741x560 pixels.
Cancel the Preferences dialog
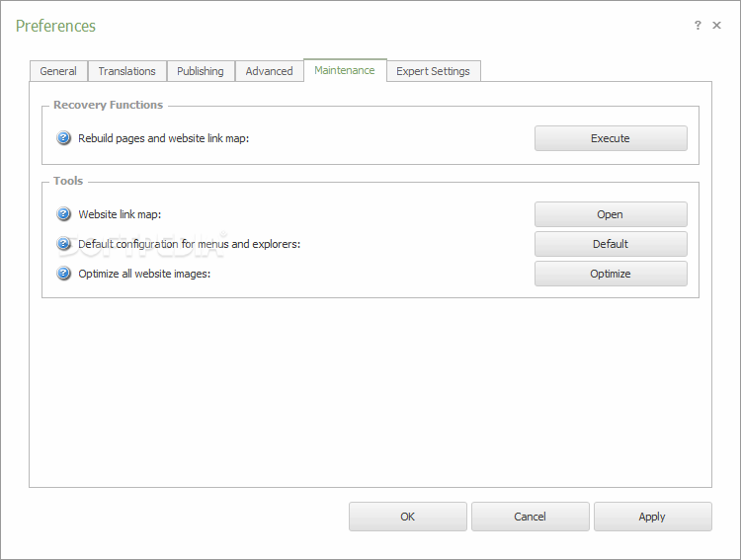point(530,517)
